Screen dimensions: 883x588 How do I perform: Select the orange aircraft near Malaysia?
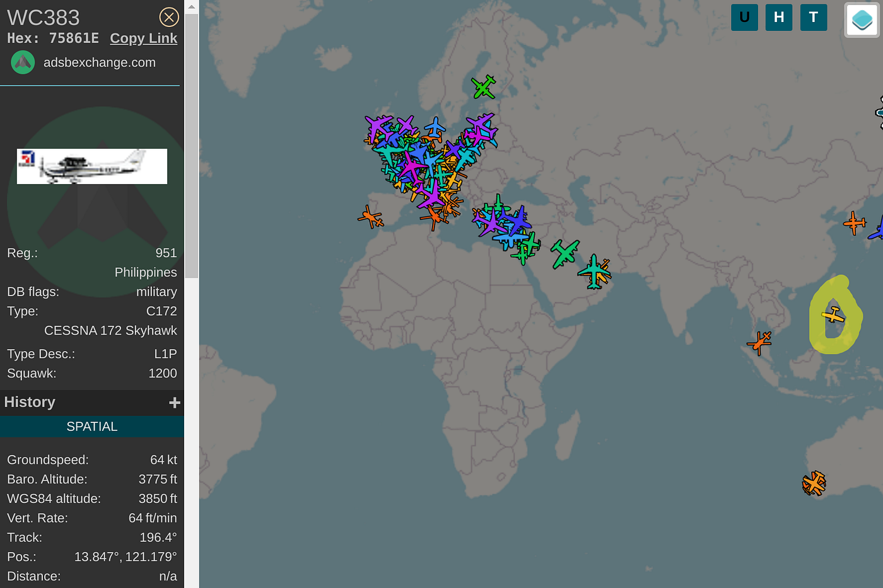pyautogui.click(x=759, y=343)
